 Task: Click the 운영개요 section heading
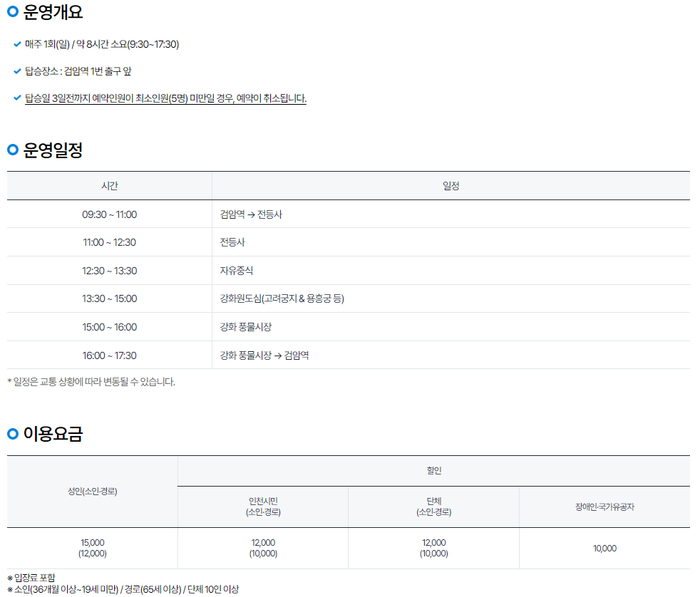click(53, 12)
